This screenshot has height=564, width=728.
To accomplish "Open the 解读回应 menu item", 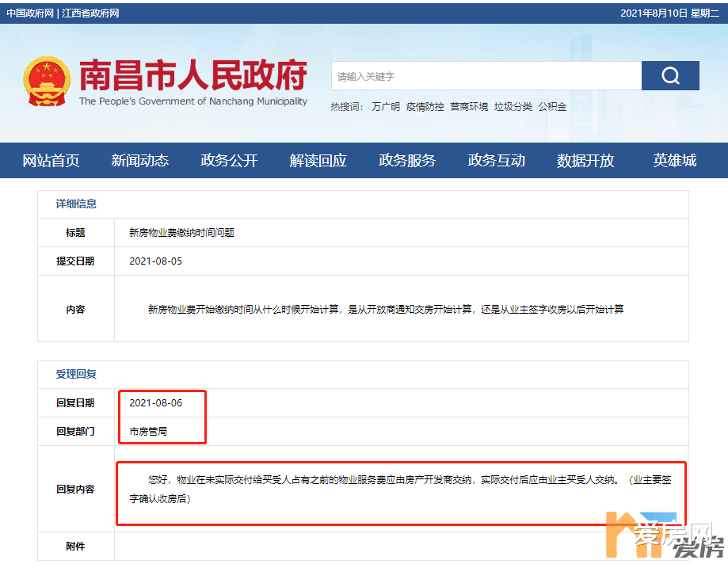I will pyautogui.click(x=318, y=161).
